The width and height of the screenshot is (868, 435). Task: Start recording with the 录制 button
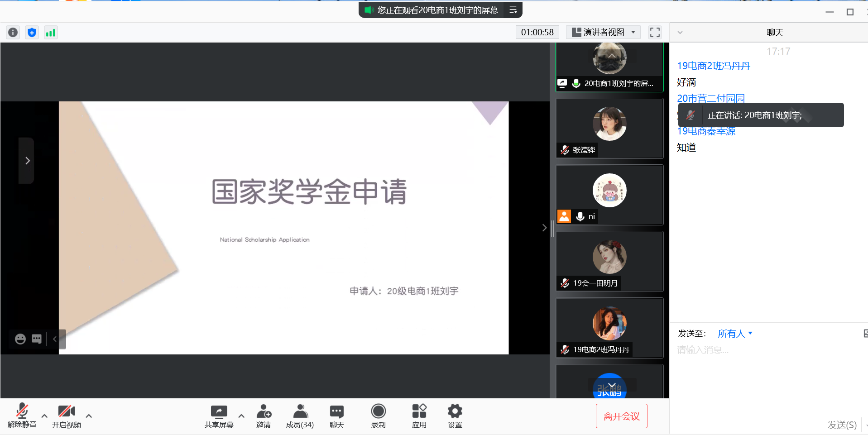click(x=378, y=416)
